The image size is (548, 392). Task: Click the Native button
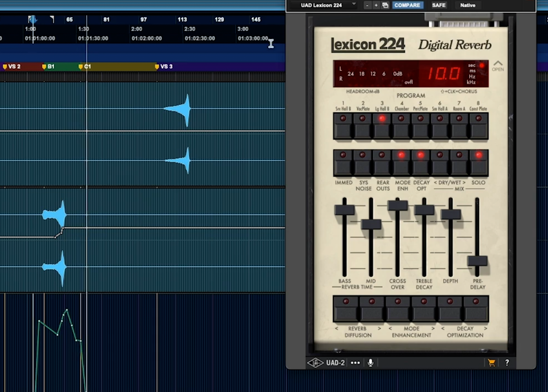468,5
